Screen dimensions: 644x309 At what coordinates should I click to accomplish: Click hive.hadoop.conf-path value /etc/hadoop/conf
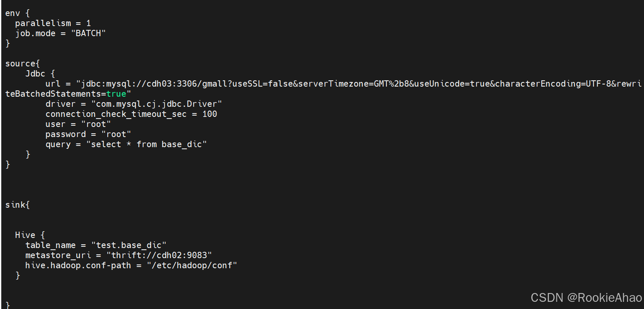pyautogui.click(x=192, y=265)
